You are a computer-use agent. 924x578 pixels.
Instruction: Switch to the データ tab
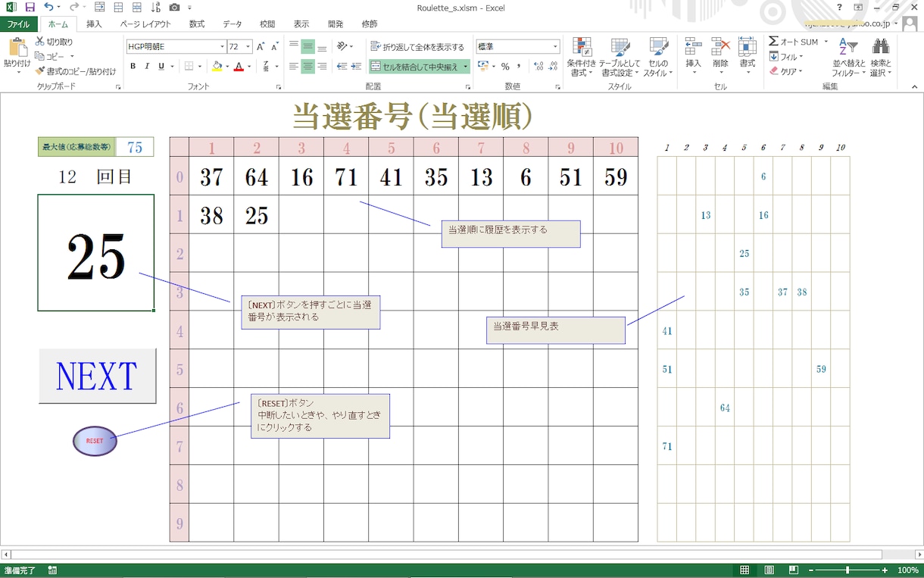233,24
